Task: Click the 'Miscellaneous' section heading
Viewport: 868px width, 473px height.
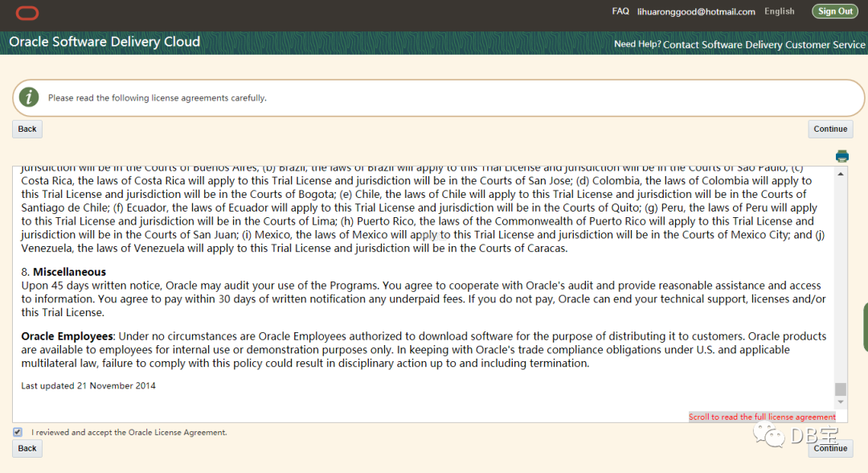Action: [x=69, y=272]
